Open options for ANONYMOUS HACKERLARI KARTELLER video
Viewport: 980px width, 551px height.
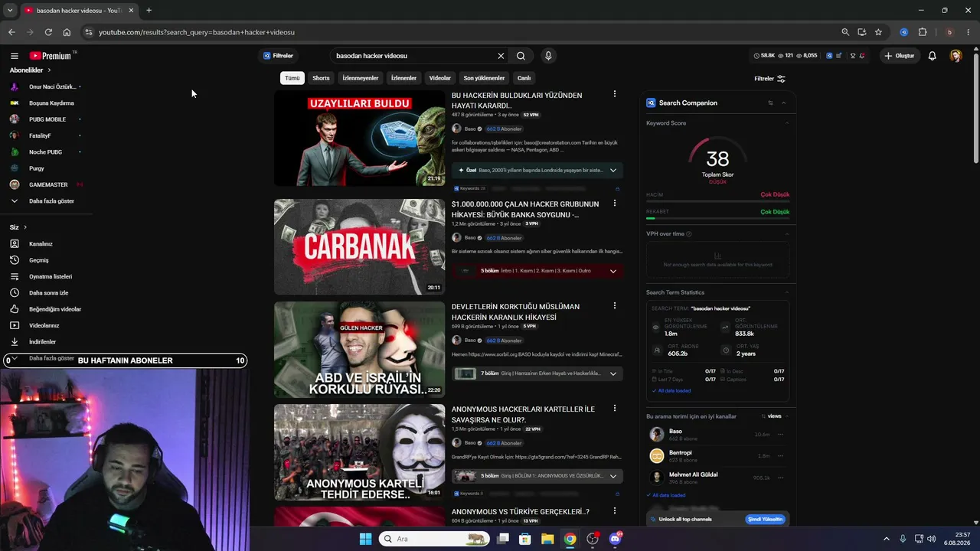[614, 409]
